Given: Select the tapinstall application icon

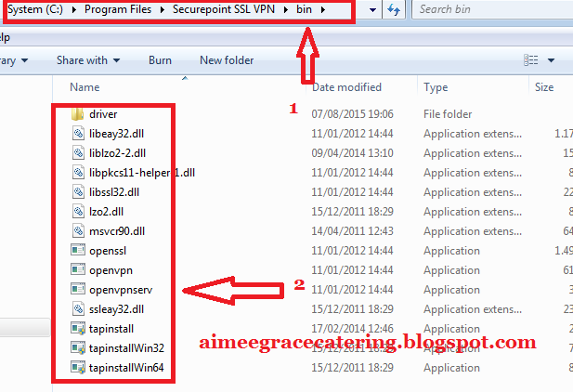Looking at the screenshot, I should pos(78,329).
